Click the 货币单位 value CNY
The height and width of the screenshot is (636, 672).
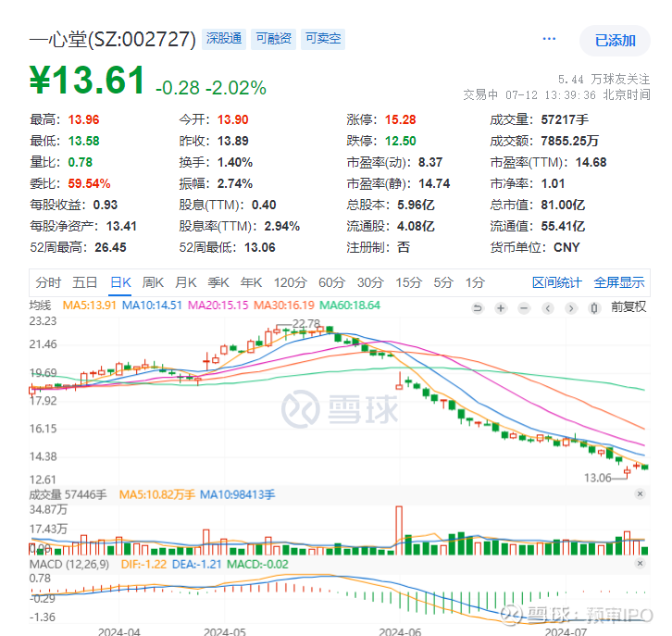coord(566,248)
